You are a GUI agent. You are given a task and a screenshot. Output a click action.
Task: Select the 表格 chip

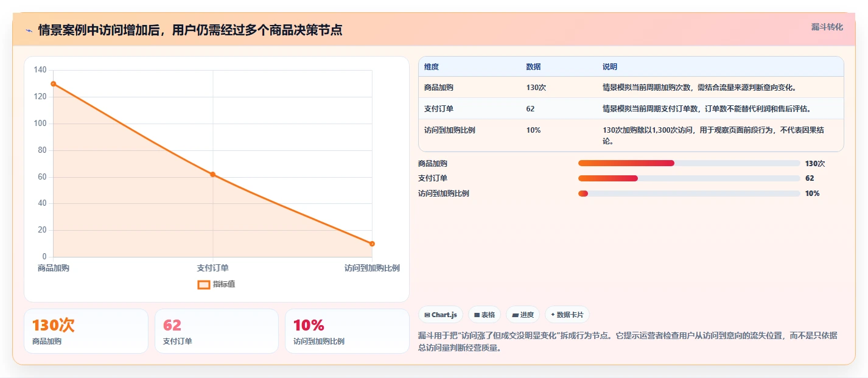[485, 315]
